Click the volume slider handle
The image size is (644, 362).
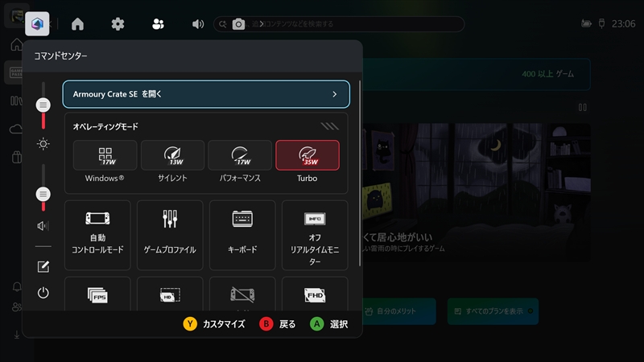(43, 194)
